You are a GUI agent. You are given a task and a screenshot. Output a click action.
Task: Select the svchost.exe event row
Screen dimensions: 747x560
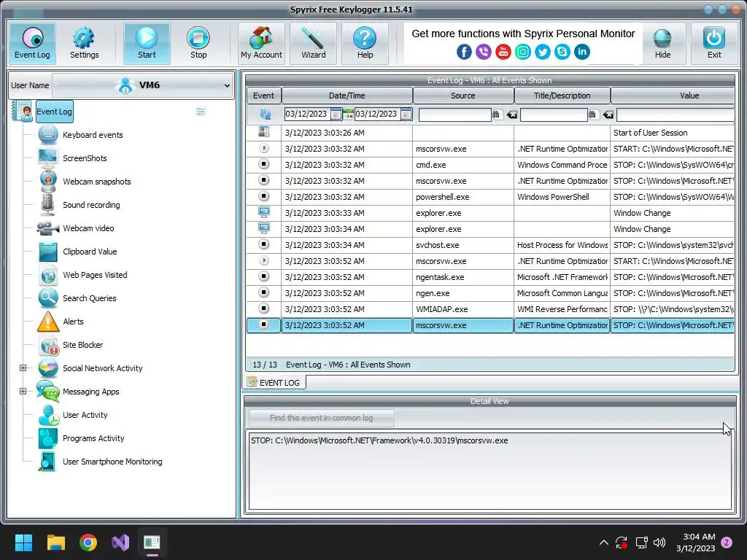[490, 245]
